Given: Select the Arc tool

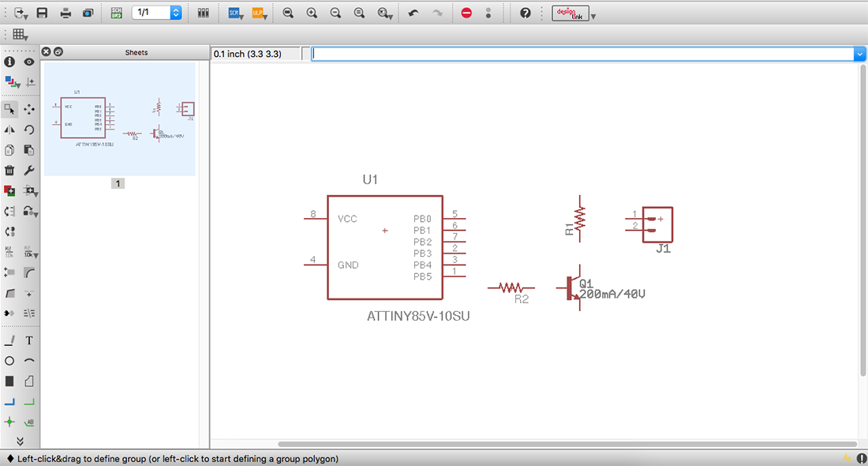Looking at the screenshot, I should tap(29, 361).
